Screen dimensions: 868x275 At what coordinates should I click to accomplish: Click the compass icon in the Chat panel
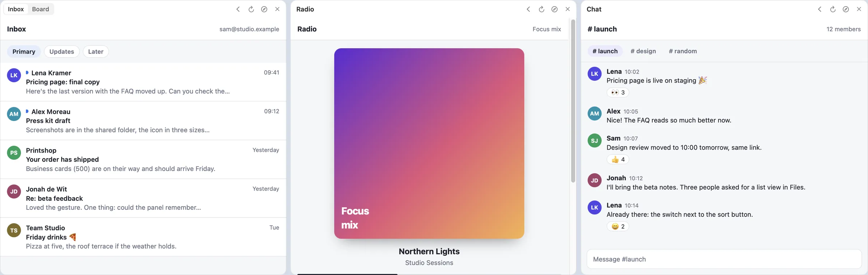846,9
